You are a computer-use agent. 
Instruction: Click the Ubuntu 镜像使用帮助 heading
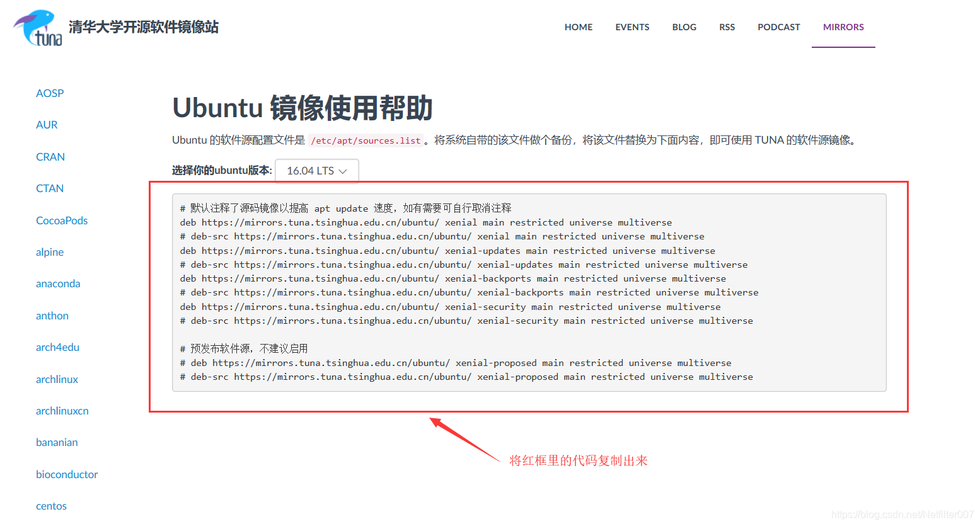point(303,108)
